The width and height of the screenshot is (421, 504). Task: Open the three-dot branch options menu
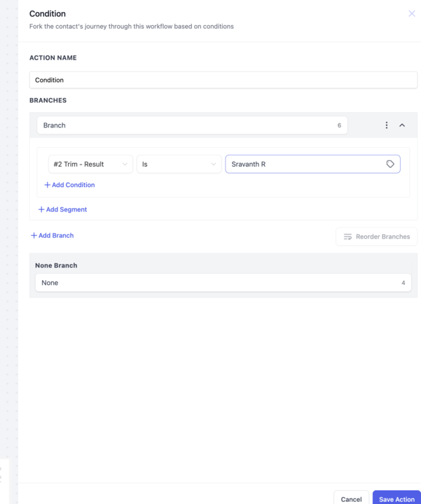(x=386, y=125)
